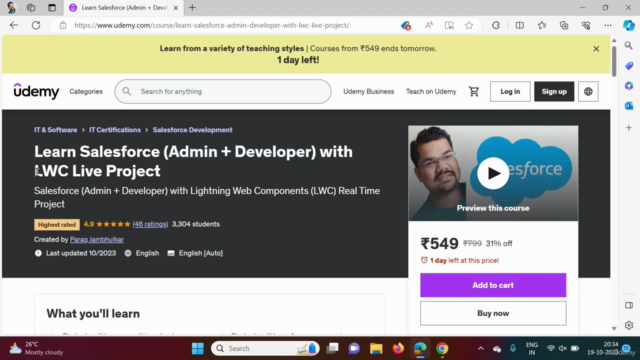
Task: Focus the Search for anything field
Action: click(223, 91)
